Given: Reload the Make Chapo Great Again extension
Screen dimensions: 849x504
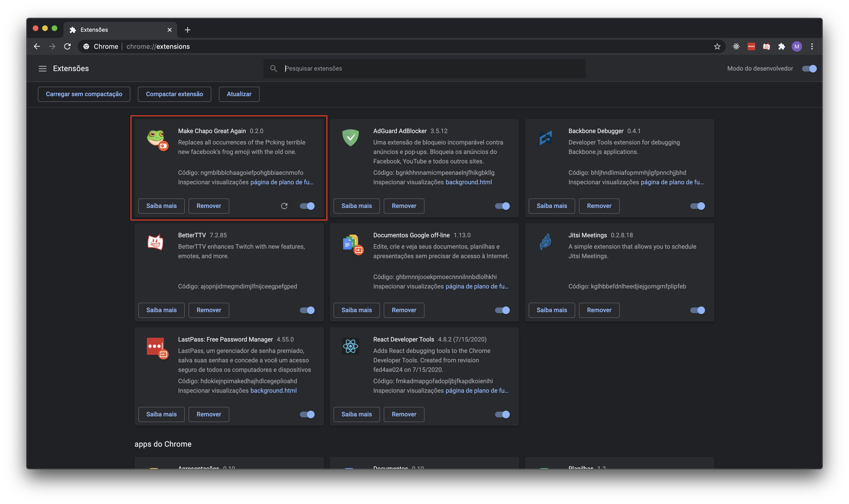Looking at the screenshot, I should 284,206.
